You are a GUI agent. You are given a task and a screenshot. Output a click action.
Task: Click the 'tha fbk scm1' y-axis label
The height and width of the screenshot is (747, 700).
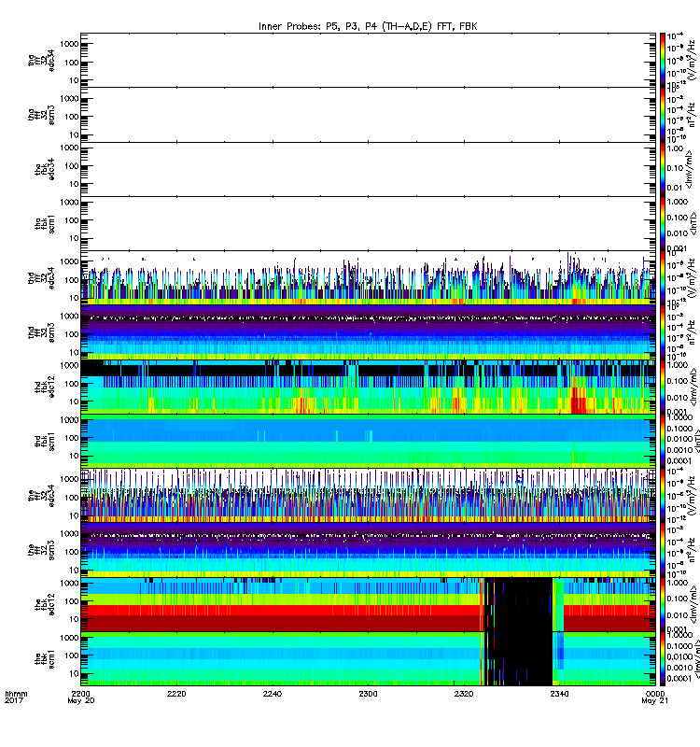pyautogui.click(x=44, y=224)
